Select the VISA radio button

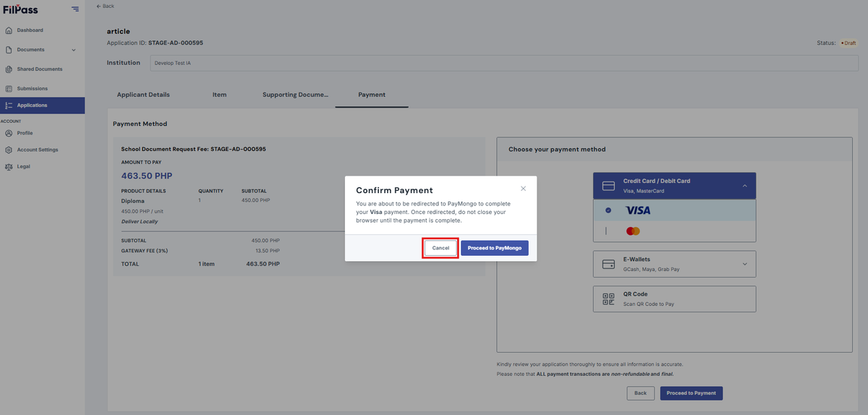[608, 210]
